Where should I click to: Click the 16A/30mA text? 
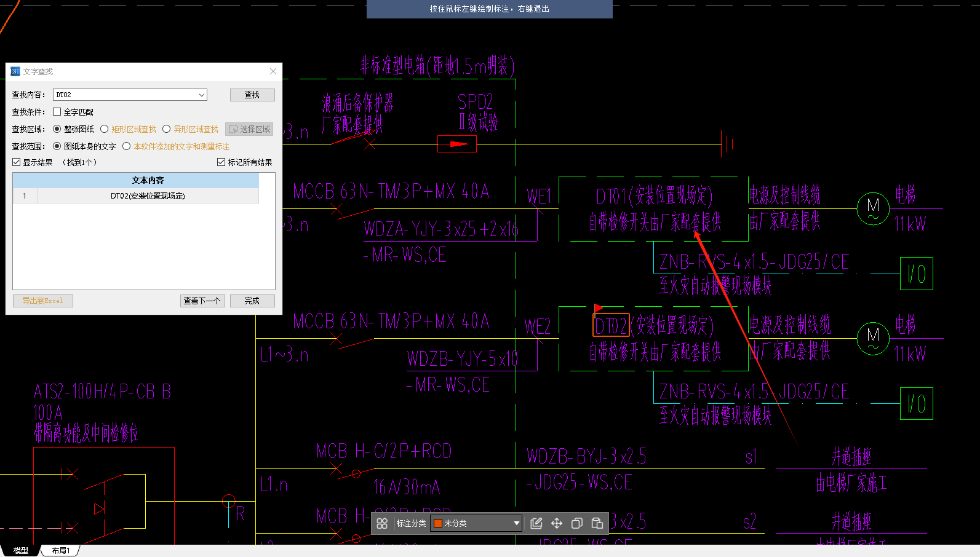click(407, 488)
